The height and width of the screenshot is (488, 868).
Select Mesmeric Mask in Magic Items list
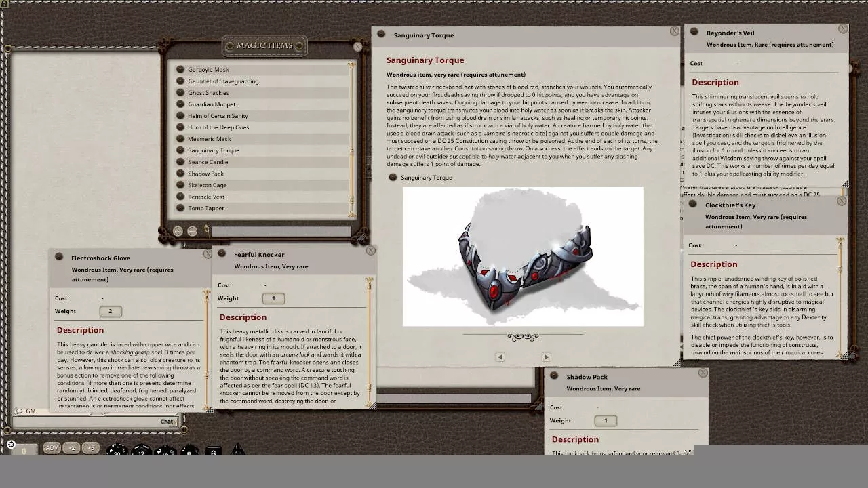261,139
